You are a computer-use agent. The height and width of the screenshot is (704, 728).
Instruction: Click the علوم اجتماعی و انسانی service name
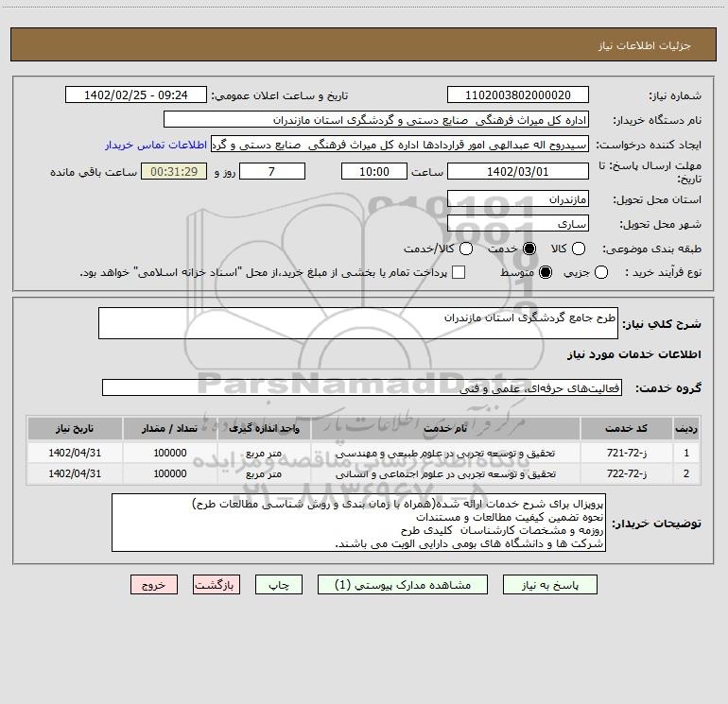point(445,473)
